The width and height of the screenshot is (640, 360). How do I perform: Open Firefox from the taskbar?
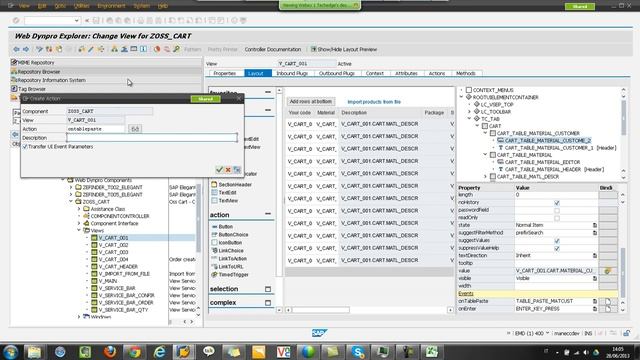coord(109,351)
